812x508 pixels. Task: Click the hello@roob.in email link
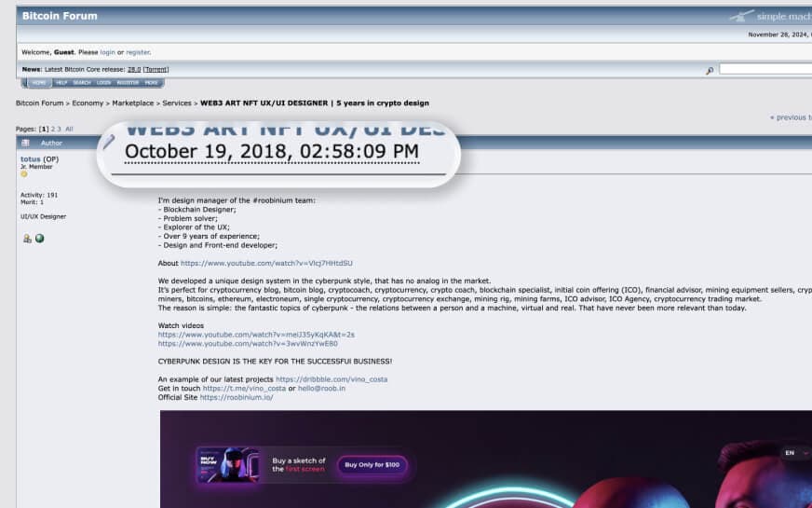point(321,389)
